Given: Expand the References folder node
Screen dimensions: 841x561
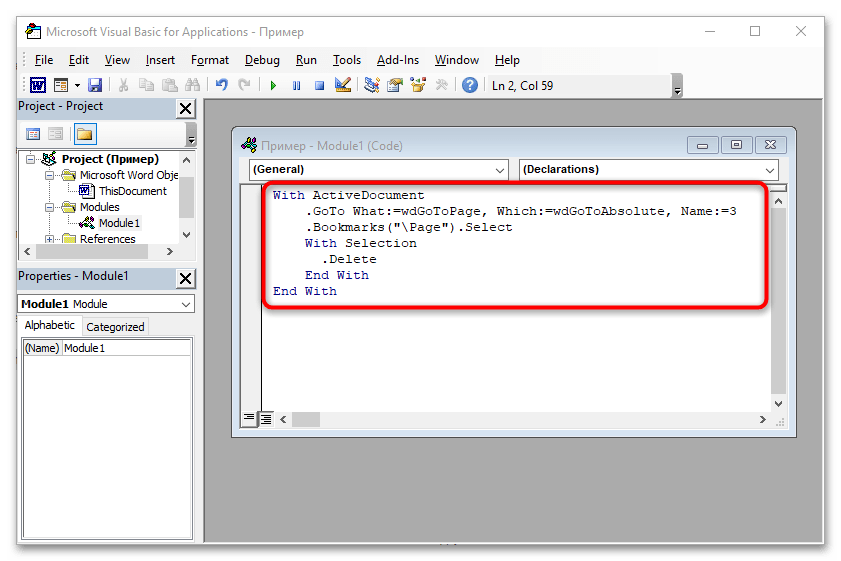Looking at the screenshot, I should [50, 239].
